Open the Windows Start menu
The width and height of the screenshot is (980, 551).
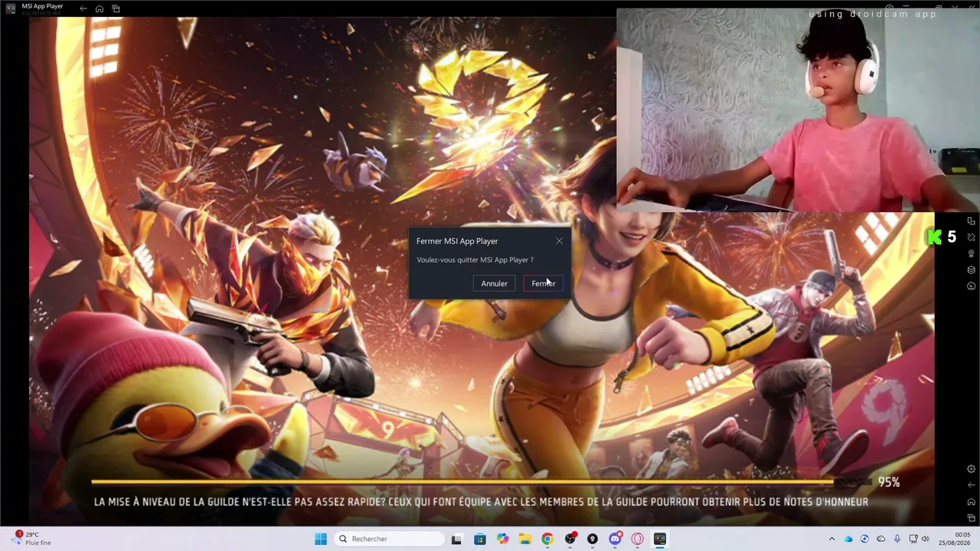pyautogui.click(x=321, y=539)
